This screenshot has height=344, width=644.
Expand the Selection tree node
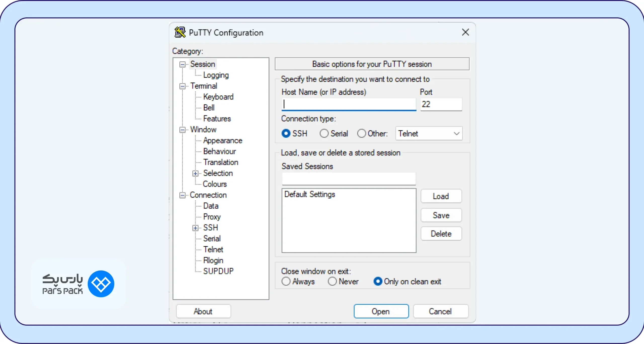pos(195,173)
